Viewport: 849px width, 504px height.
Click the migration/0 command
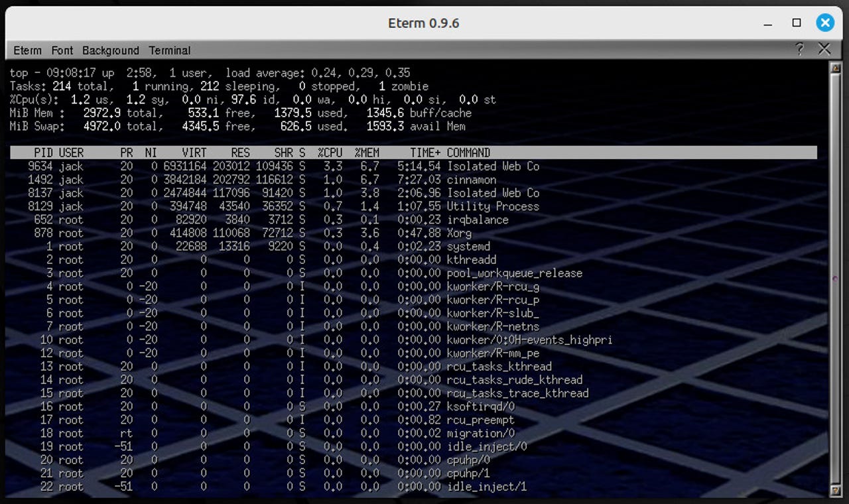(481, 433)
